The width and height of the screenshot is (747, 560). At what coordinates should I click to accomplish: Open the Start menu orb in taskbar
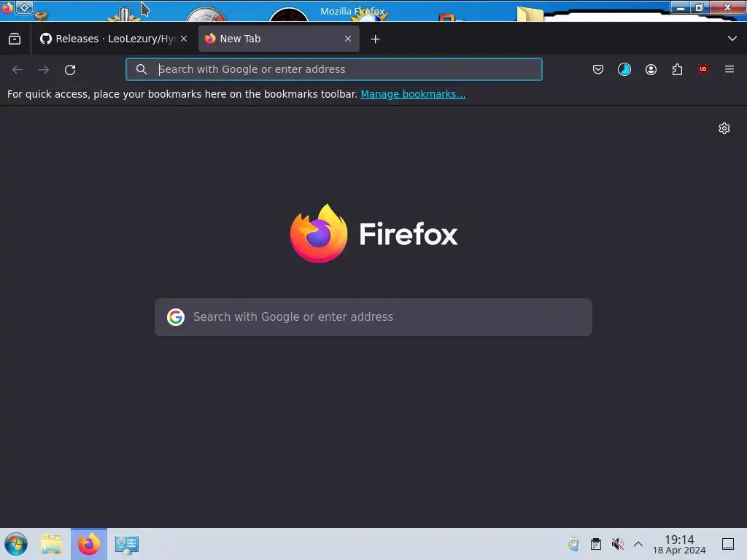pos(16,544)
